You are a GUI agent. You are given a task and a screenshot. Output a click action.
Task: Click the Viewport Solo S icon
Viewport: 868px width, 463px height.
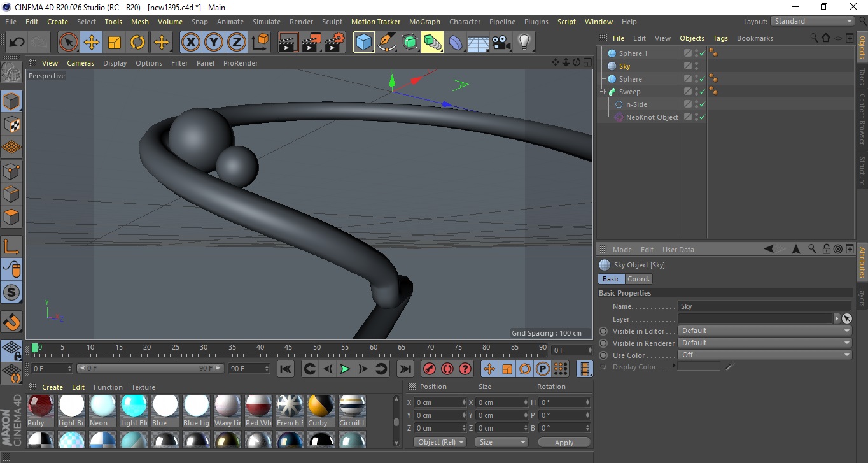pos(11,292)
